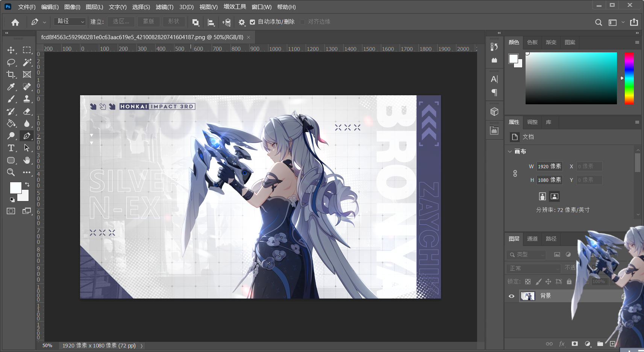644x352 pixels.
Task: Select the Horizontal Type tool
Action: (11, 148)
